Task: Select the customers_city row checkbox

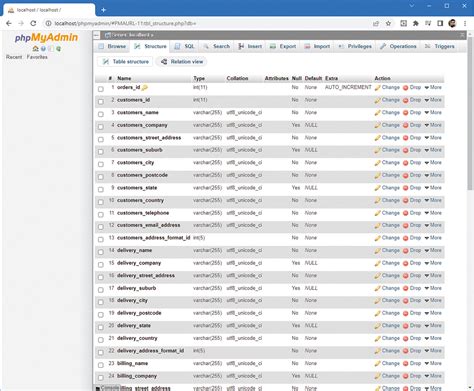Action: tap(101, 164)
